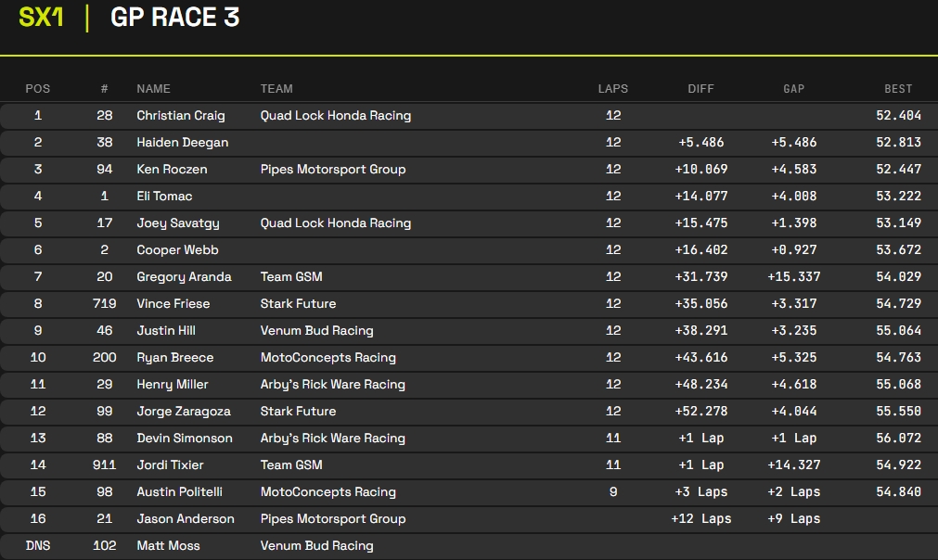Viewport: 938px width, 560px height.
Task: Click the POS column header
Action: pos(38,89)
